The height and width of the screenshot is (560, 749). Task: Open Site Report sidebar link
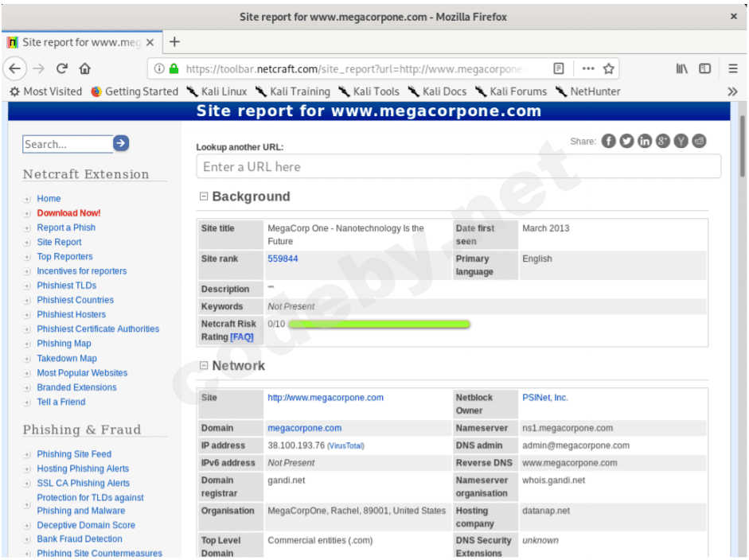tap(59, 242)
